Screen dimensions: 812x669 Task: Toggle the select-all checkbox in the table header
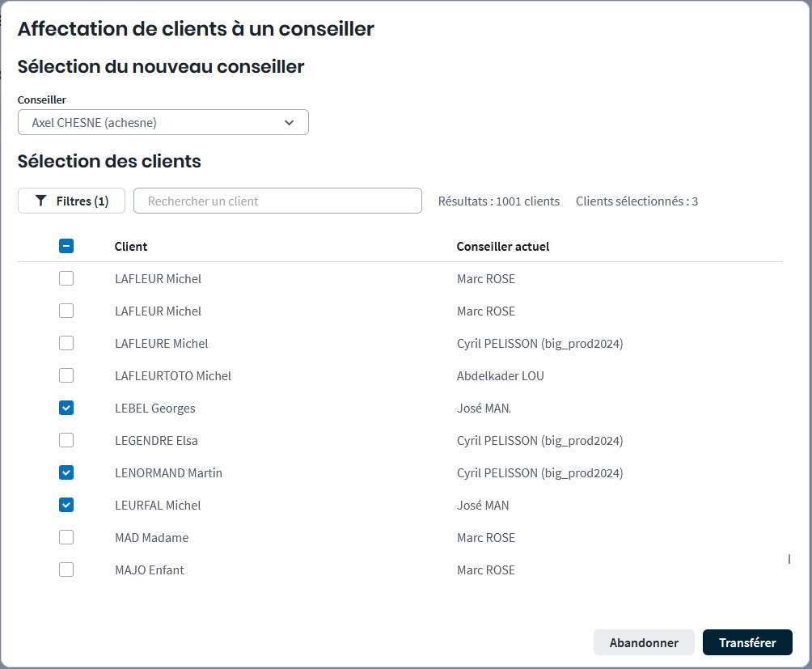(x=66, y=246)
